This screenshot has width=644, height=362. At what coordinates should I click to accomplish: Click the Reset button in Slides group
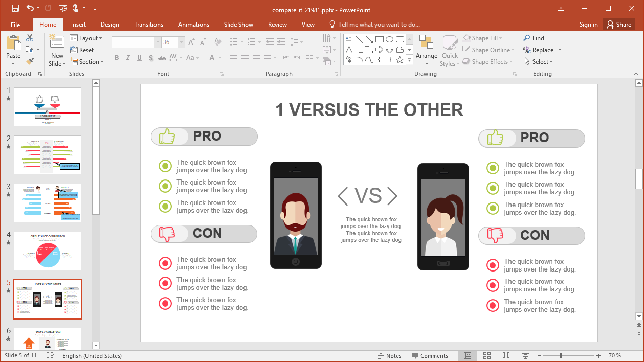[82, 50]
